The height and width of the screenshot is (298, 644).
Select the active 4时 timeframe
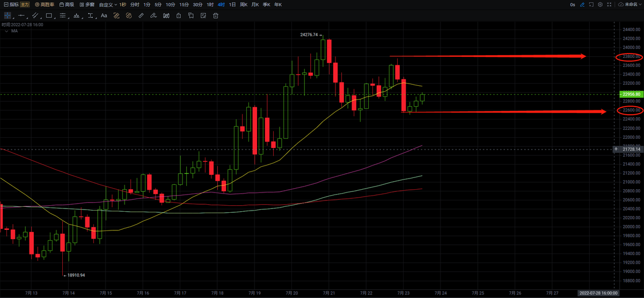pyautogui.click(x=221, y=4)
